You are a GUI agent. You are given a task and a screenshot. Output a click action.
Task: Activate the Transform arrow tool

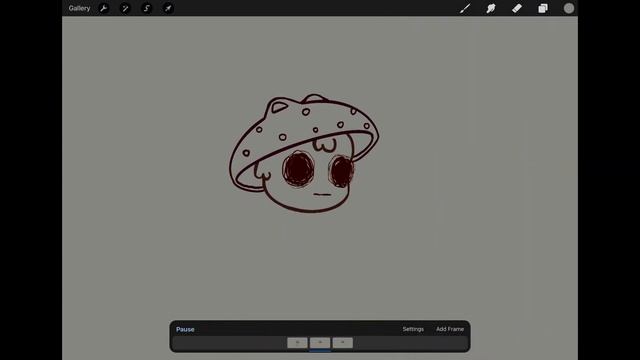tap(168, 8)
